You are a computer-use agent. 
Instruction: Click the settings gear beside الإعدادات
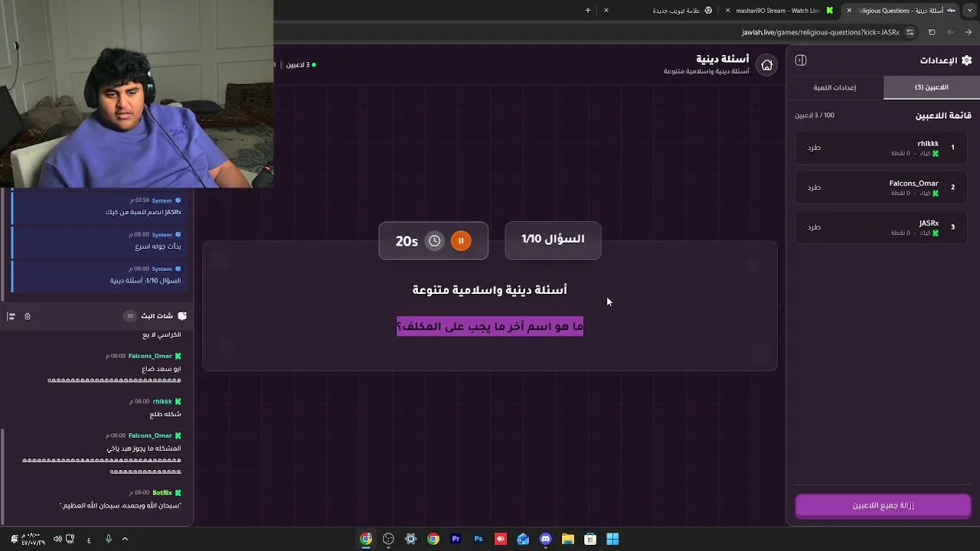[966, 60]
